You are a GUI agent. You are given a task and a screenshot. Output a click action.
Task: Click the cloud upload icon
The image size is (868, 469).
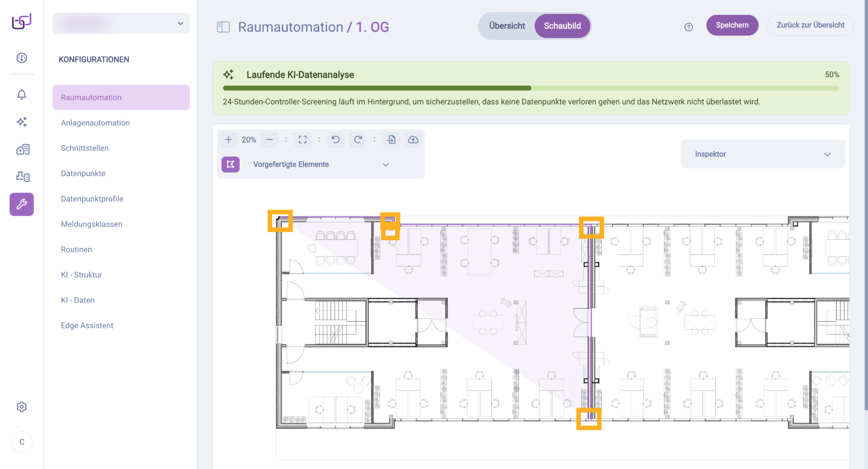click(413, 140)
